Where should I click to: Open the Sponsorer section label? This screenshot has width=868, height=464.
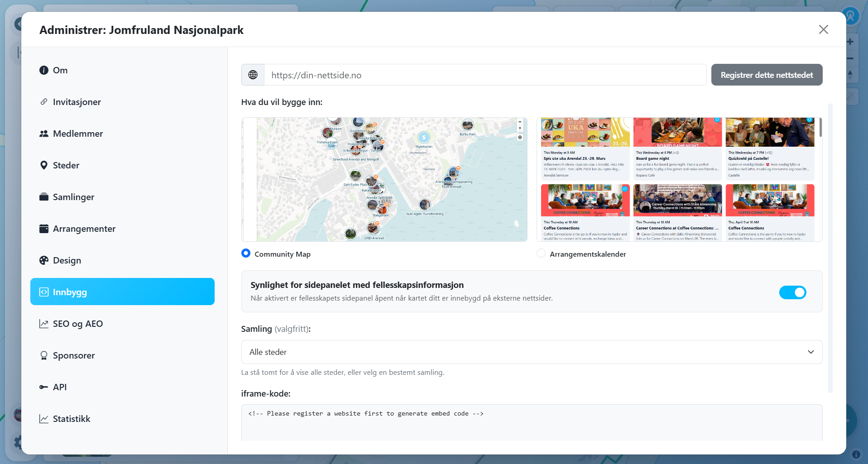click(74, 355)
